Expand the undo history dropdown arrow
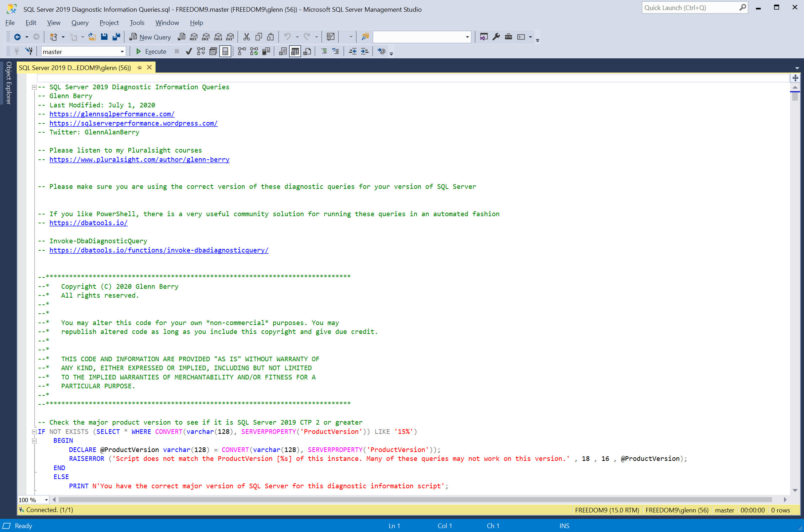 [x=297, y=37]
